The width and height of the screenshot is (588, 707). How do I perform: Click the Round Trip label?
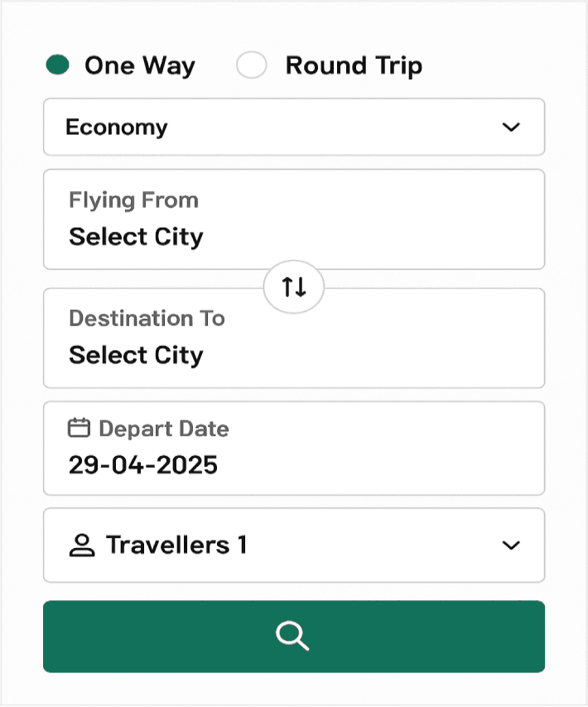(x=354, y=65)
